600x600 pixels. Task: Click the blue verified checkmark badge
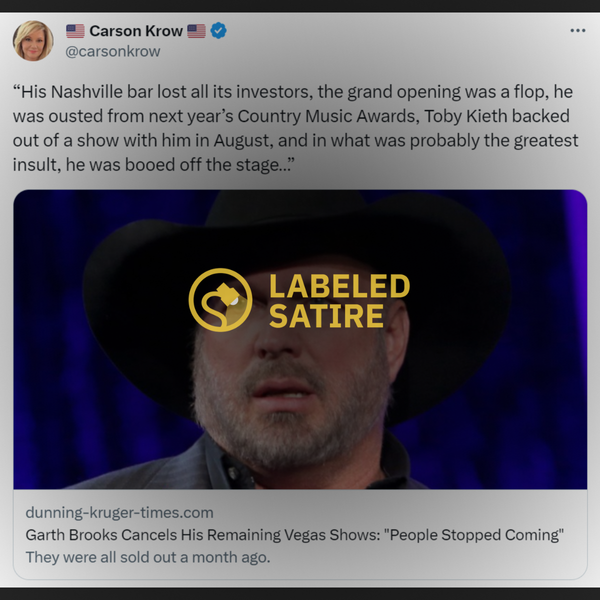point(218,31)
